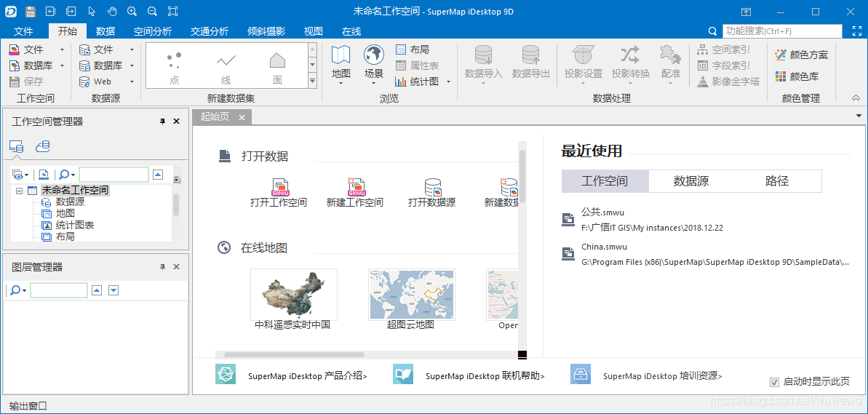This screenshot has height=414, width=868.
Task: Close the 起始页 tab
Action: tap(242, 117)
